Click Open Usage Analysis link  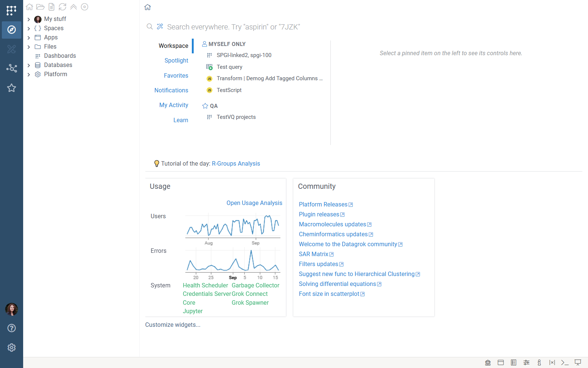coord(254,203)
